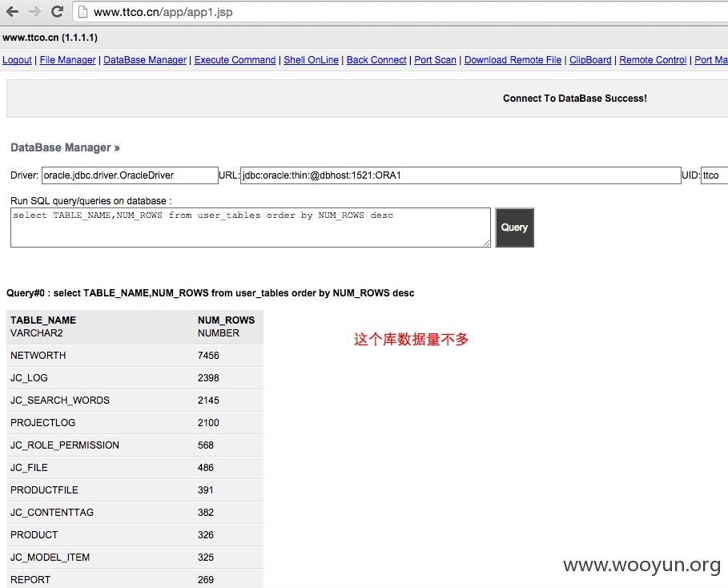This screenshot has width=728, height=588.
Task: Open the Back Connect link
Action: 376,60
